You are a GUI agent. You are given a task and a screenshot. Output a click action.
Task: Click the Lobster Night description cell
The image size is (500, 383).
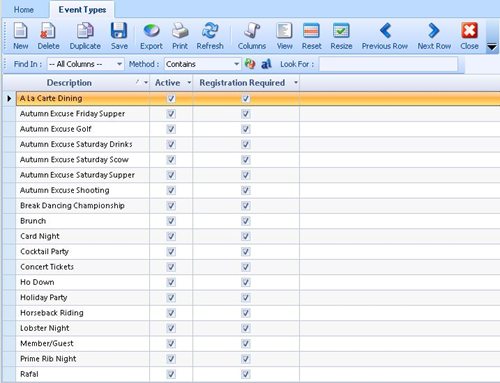[x=83, y=328]
